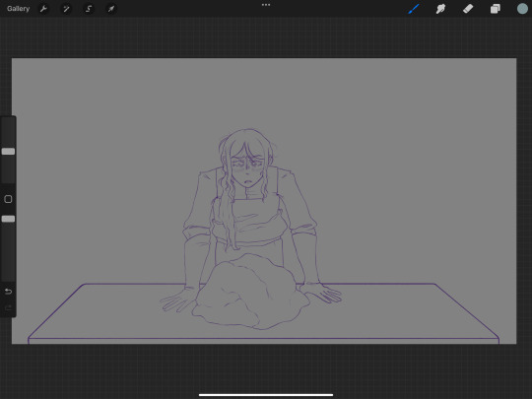
Task: Select the Smudge tool
Action: 440,9
